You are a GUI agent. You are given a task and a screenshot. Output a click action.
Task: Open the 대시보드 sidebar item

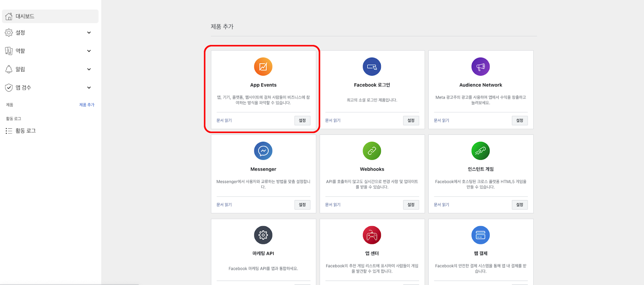point(50,17)
